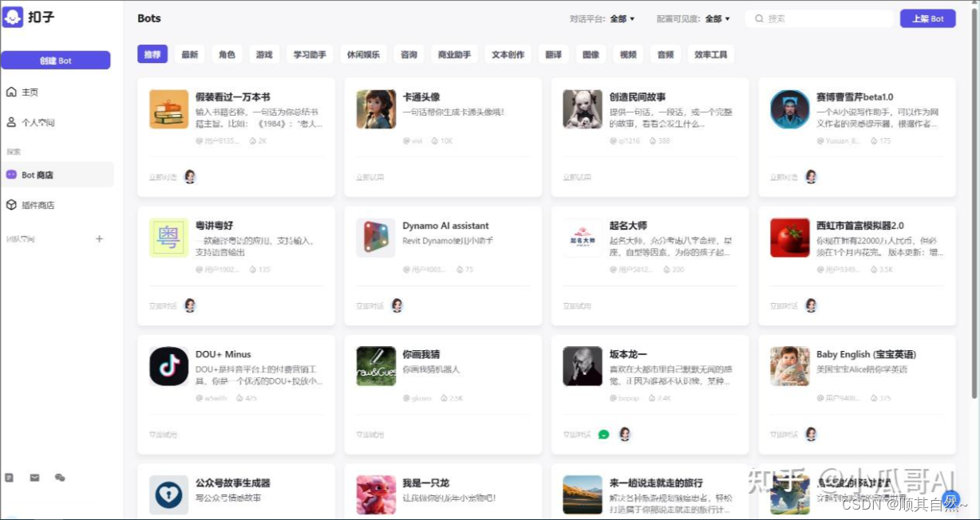
Task: Open 你画我猜 bot thumbnail
Action: (x=376, y=366)
